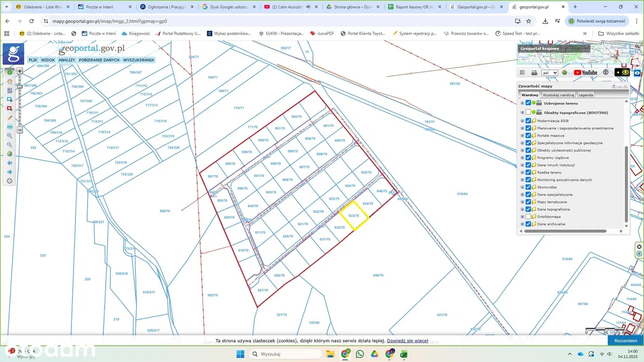The image size is (644, 362).
Task: Select the pencil drawing tool
Action: tap(10, 118)
